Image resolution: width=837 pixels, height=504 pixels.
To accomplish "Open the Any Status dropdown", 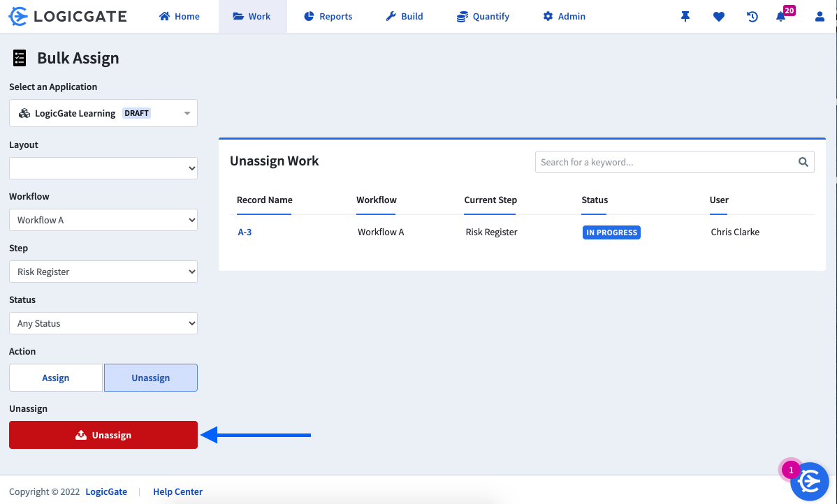I will pyautogui.click(x=103, y=324).
